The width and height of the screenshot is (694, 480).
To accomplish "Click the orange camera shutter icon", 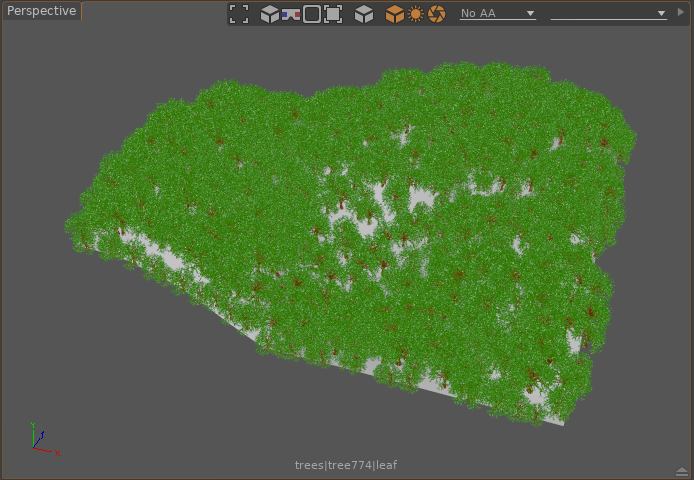I will (x=437, y=14).
